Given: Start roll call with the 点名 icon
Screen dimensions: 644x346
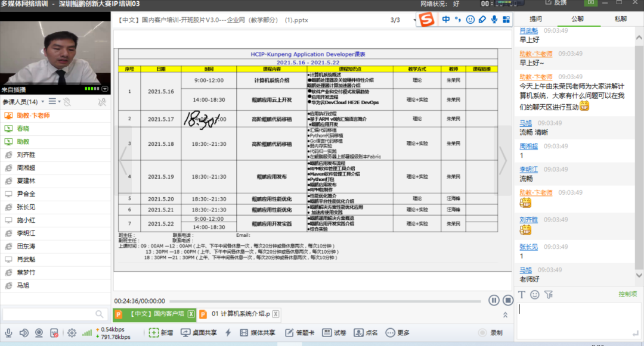Looking at the screenshot, I should coord(358,333).
